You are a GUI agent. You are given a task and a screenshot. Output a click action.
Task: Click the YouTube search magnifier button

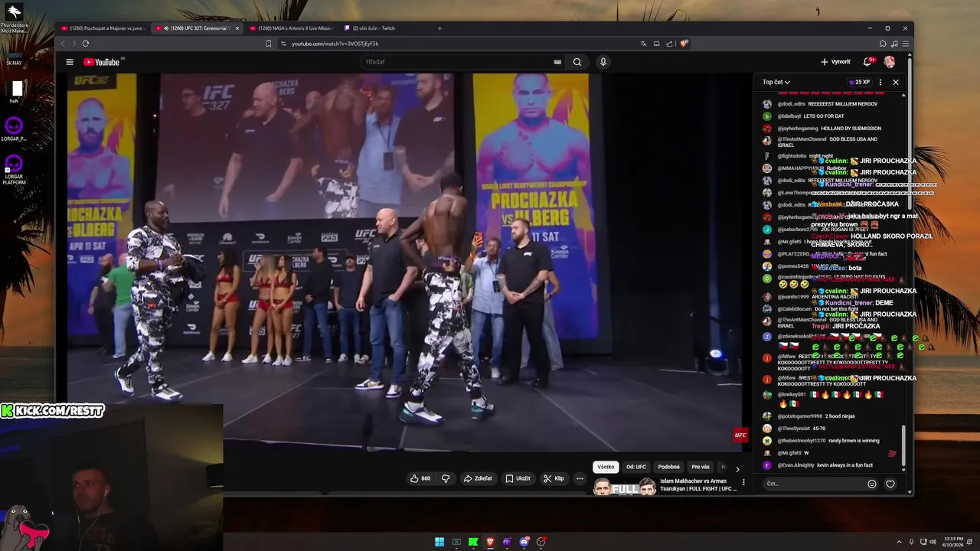coord(577,62)
